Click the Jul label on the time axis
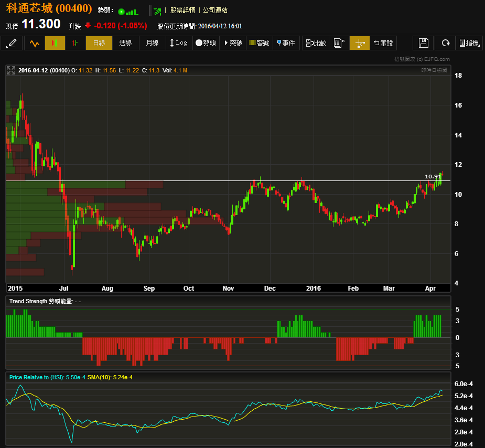The height and width of the screenshot is (448, 485). tap(64, 289)
